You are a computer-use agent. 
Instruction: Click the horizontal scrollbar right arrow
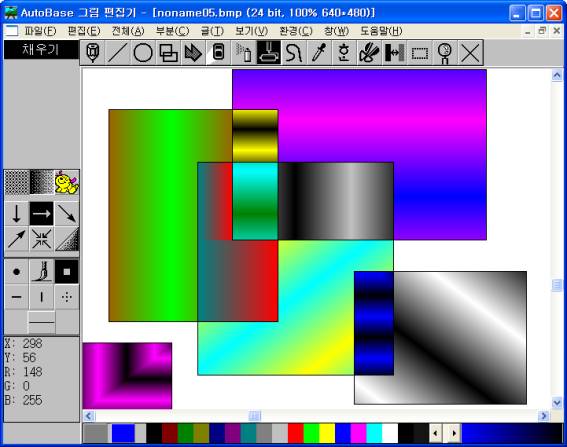(543, 416)
